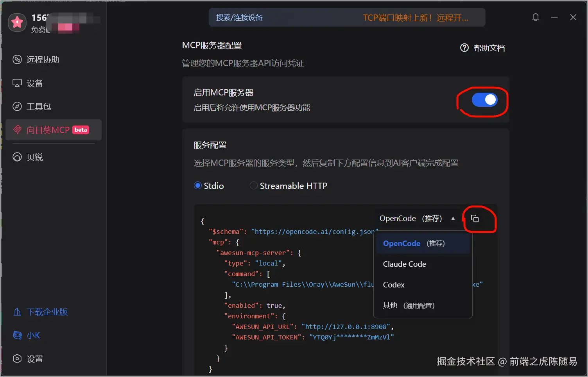The image size is (588, 377).
Task: Click the AWESUN_API_TOKEN masked value
Action: (x=351, y=337)
